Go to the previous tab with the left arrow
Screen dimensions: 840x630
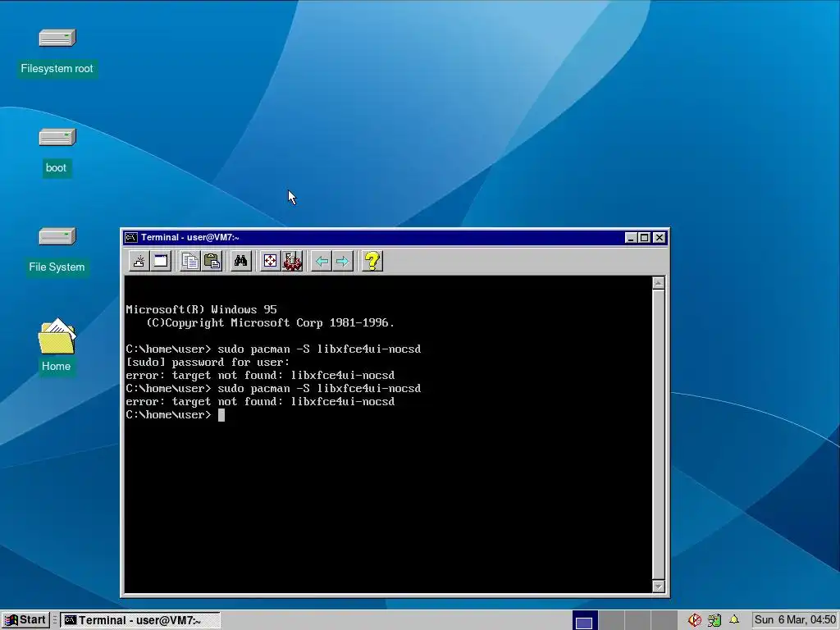pos(322,262)
